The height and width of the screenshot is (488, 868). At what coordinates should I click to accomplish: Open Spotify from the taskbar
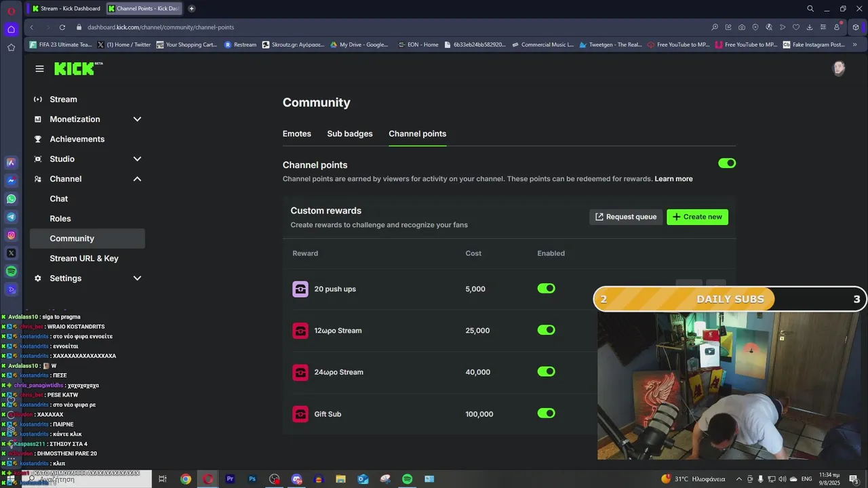click(x=407, y=479)
